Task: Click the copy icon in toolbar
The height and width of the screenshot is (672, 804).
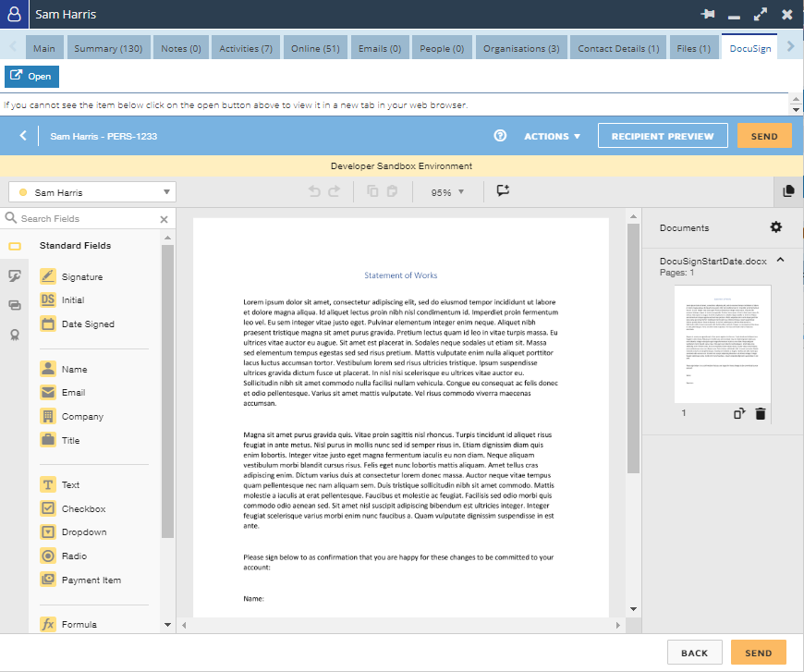Action: click(372, 191)
